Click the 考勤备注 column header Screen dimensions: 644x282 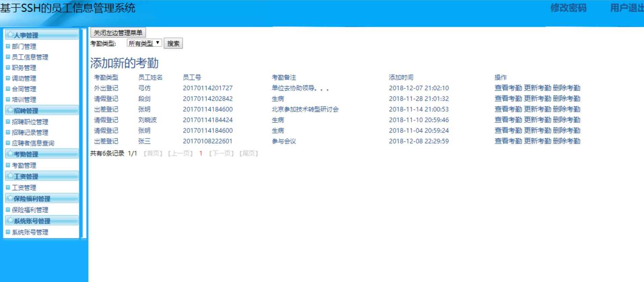click(x=284, y=77)
